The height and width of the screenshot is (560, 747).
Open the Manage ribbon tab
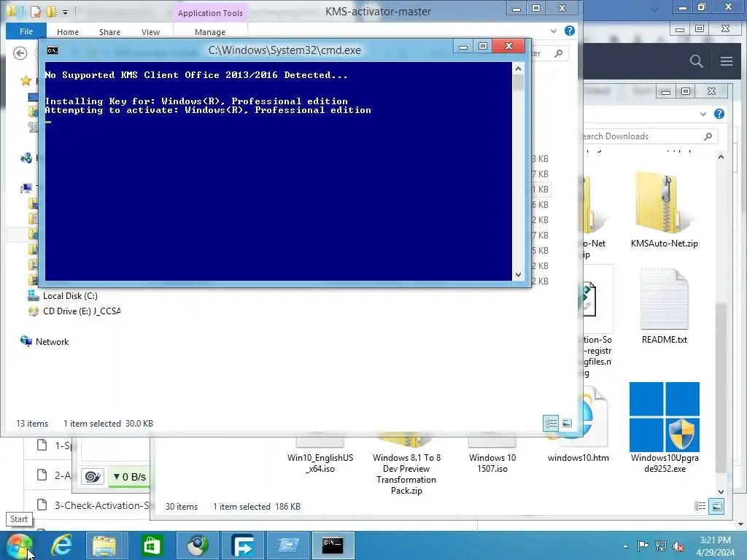[210, 32]
